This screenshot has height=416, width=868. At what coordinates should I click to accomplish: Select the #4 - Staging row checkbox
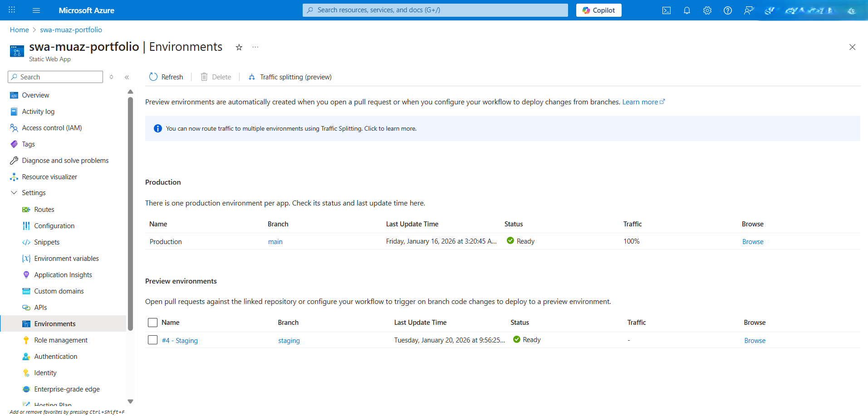[x=152, y=339]
